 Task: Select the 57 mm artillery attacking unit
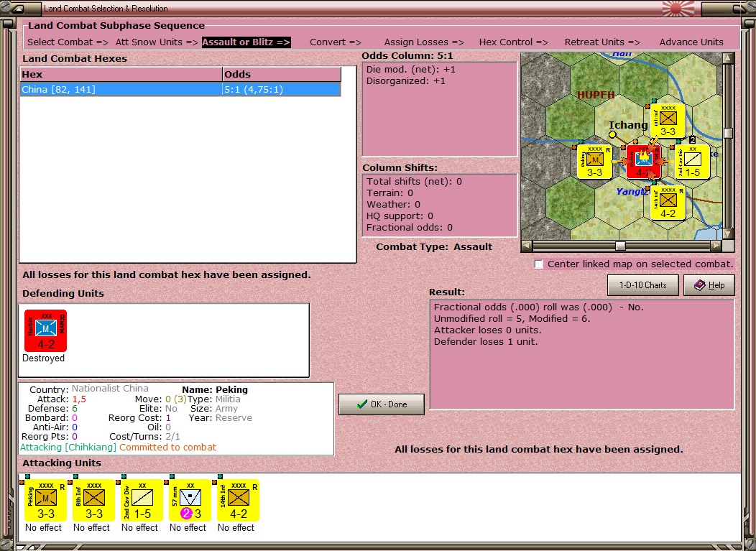(190, 501)
